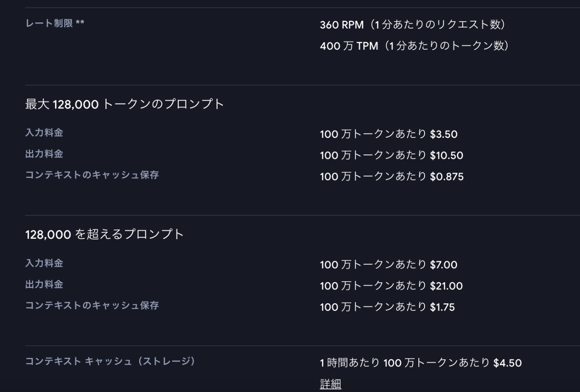Image resolution: width=580 pixels, height=392 pixels.
Task: Click 入力料金 label under 最大 128,000 section
Action: (x=44, y=132)
